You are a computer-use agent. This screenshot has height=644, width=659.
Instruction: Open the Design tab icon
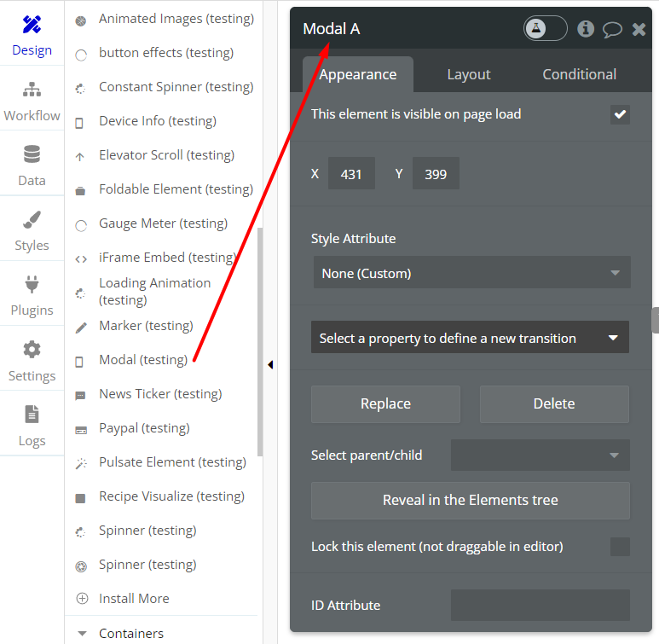32,25
